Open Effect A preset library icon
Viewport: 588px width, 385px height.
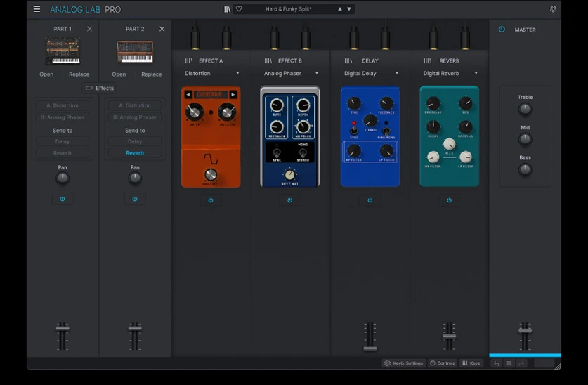[189, 60]
